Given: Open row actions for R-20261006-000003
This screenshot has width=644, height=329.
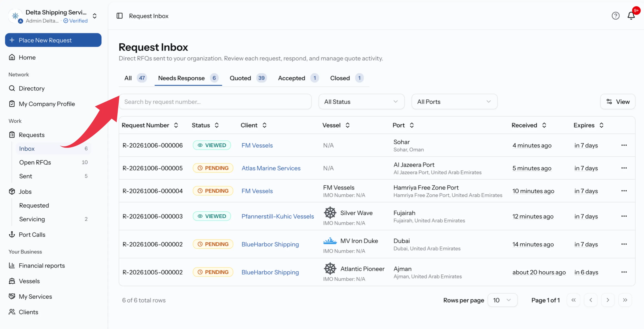Looking at the screenshot, I should click(x=624, y=216).
